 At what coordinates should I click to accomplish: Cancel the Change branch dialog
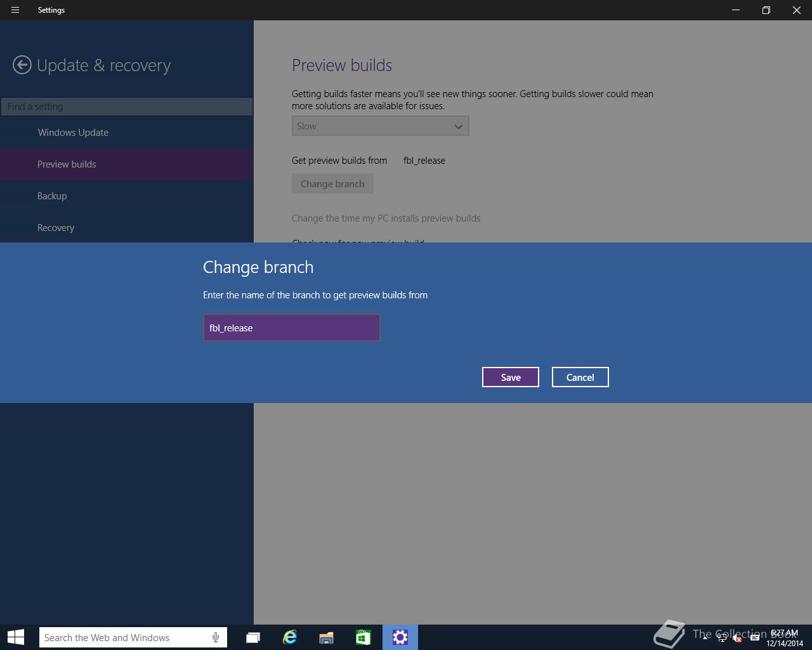[x=580, y=377]
